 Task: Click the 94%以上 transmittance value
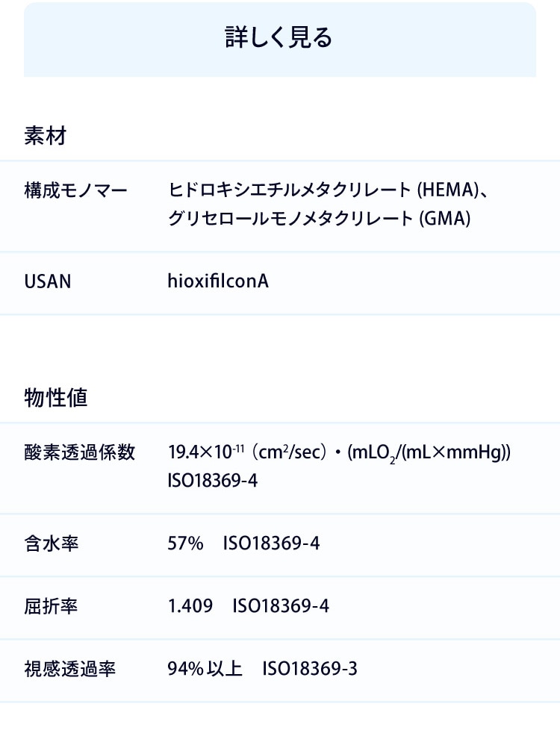pyautogui.click(x=205, y=669)
